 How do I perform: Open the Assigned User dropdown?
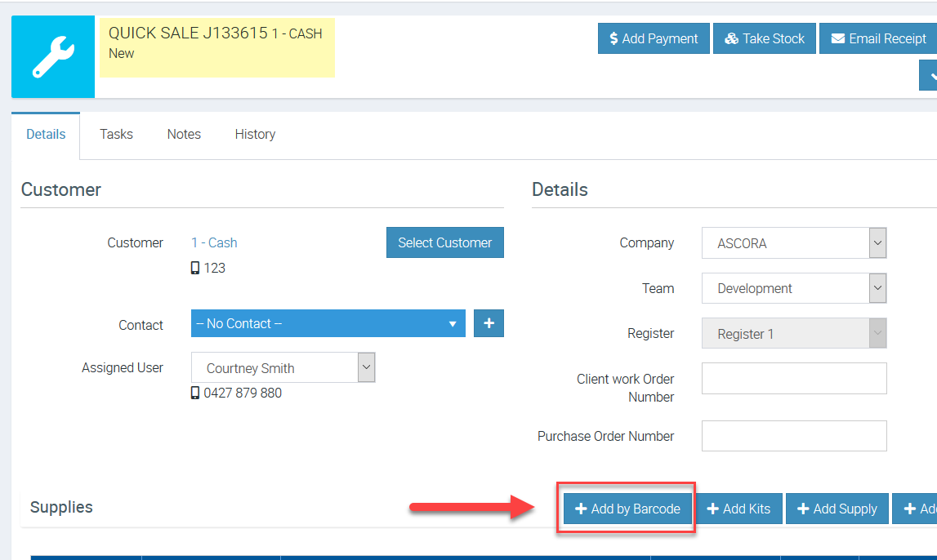[x=283, y=368]
